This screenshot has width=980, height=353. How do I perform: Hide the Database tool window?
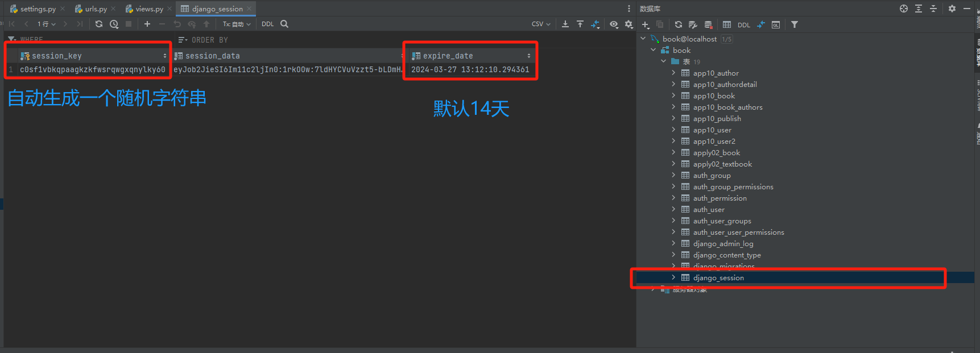pos(966,9)
